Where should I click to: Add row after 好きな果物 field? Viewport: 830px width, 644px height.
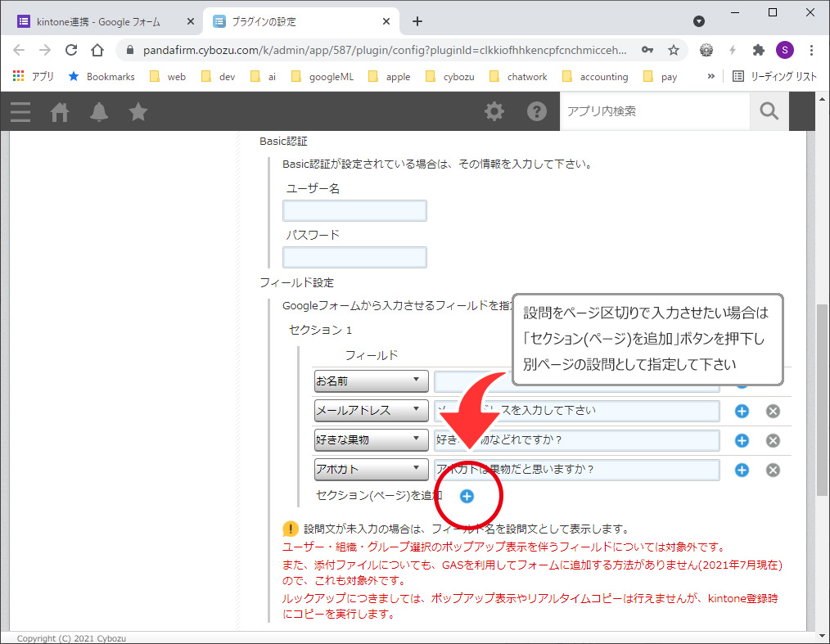pyautogui.click(x=742, y=440)
